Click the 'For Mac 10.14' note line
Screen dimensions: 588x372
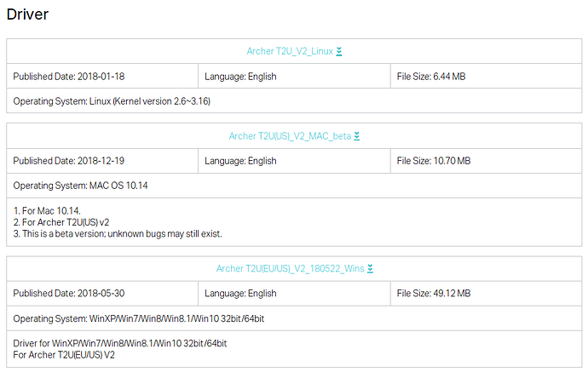[x=46, y=210]
